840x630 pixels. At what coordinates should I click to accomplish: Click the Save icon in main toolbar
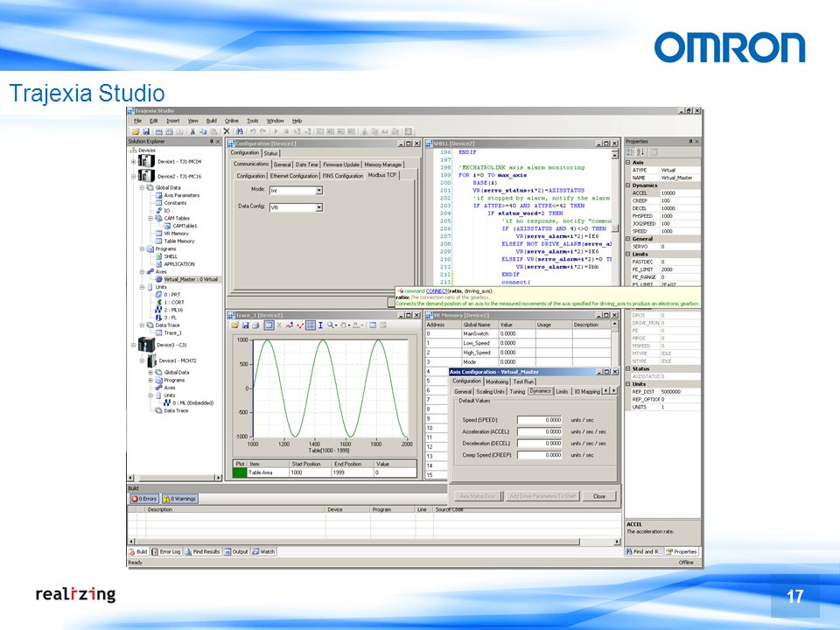(146, 131)
